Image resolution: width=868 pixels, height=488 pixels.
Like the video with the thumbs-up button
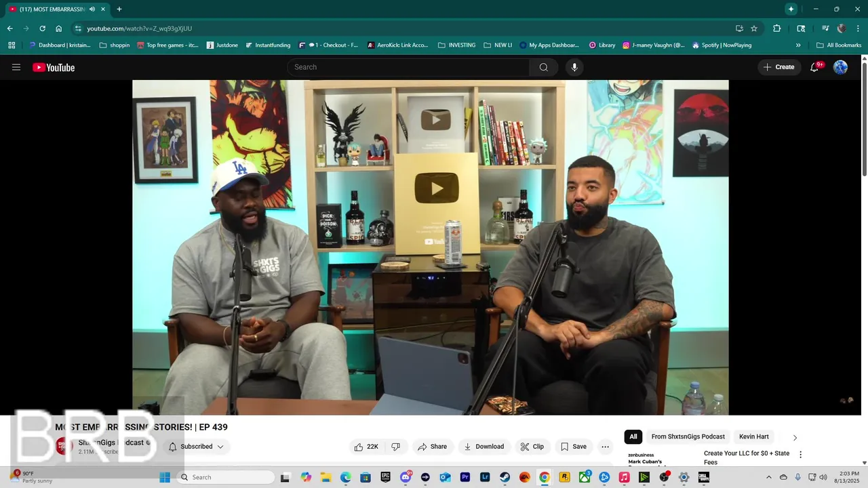click(366, 447)
